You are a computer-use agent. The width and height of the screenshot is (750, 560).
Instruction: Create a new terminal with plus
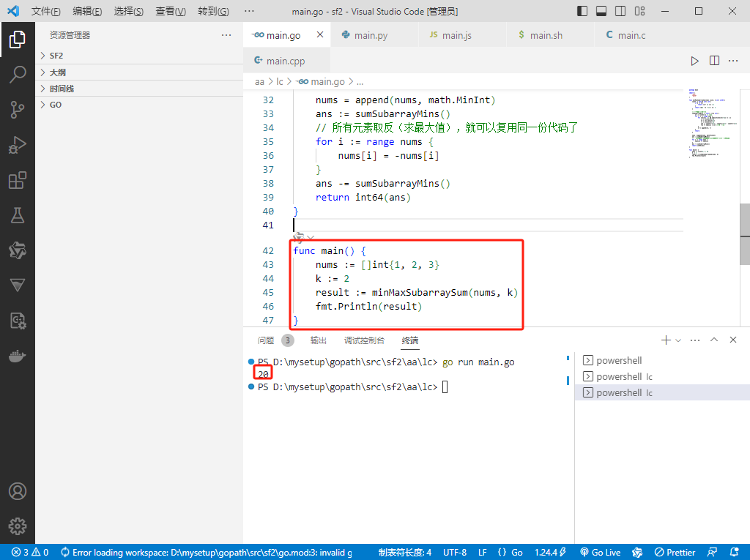[665, 340]
